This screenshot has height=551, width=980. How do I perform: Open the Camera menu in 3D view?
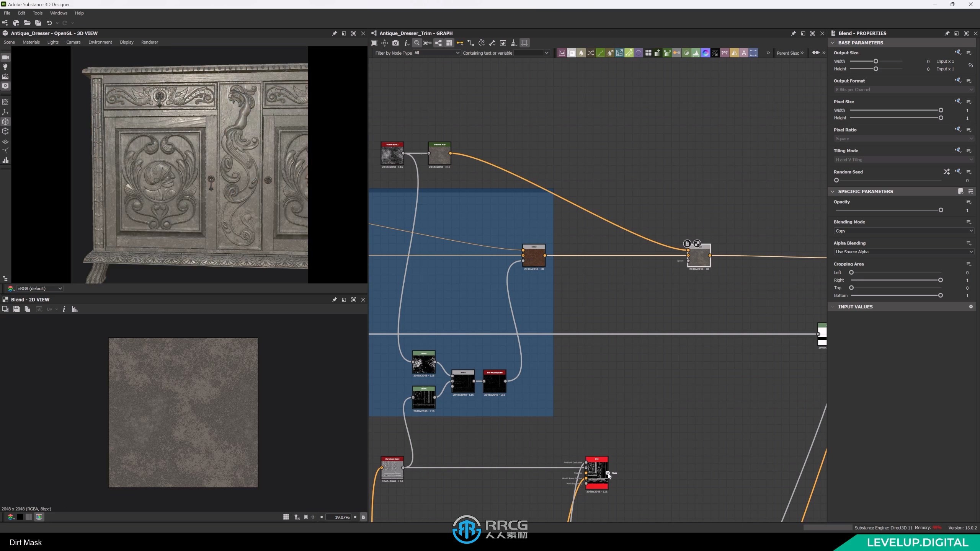[x=73, y=42]
